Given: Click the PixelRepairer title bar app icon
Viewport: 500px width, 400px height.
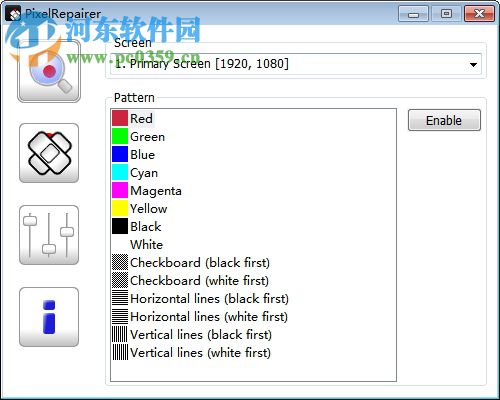Looking at the screenshot, I should [13, 14].
